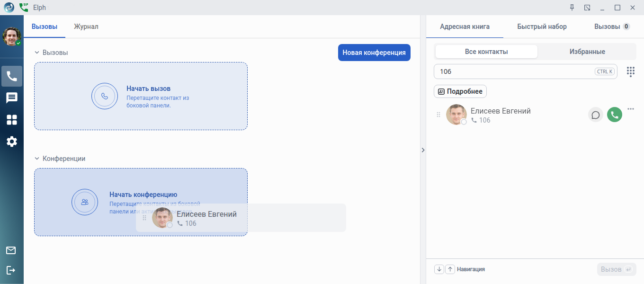Open the chat messages sidebar icon

point(12,98)
